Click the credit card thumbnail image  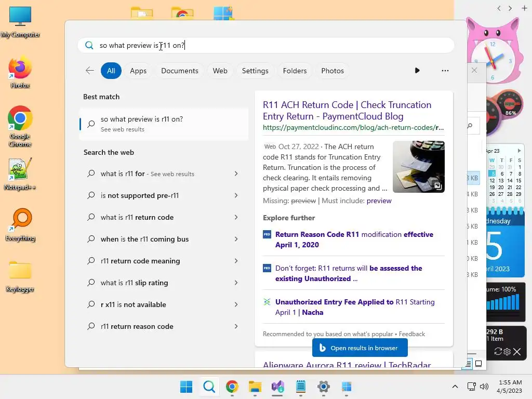[419, 167]
